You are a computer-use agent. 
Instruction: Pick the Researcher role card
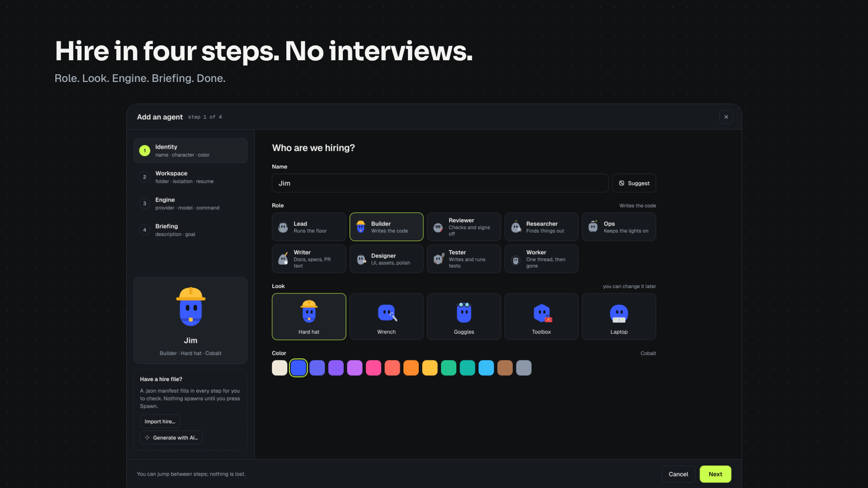tap(541, 227)
